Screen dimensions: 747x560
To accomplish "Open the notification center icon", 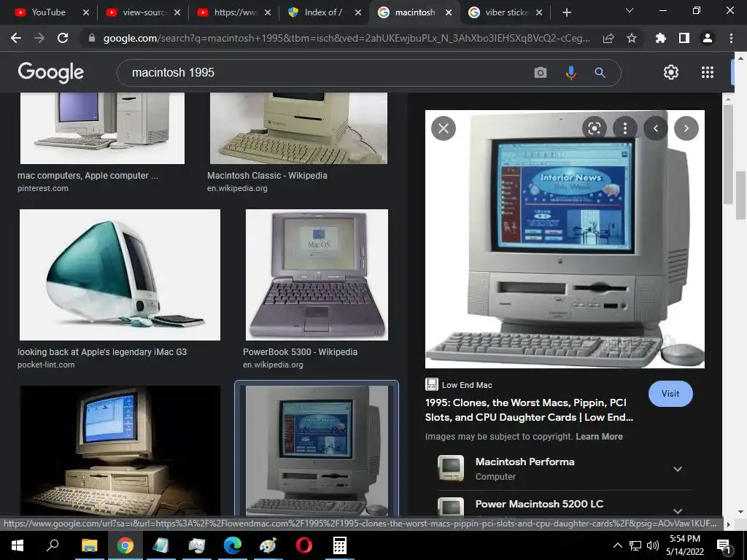I will [x=724, y=546].
